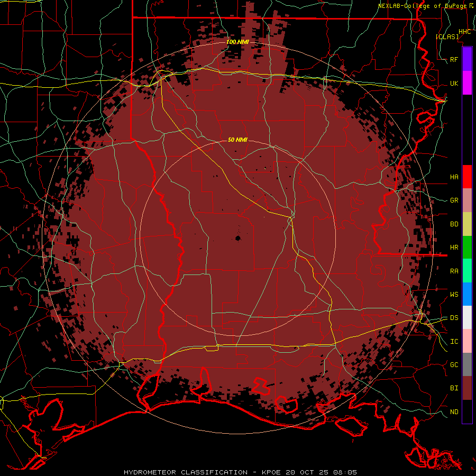Click the BI dark red legend swatch
476x476 pixels.
(467, 388)
